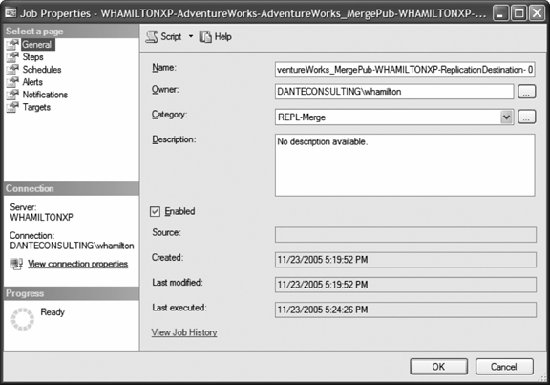This screenshot has width=550, height=385.
Task: Go to the Alerts page
Action: tap(33, 82)
